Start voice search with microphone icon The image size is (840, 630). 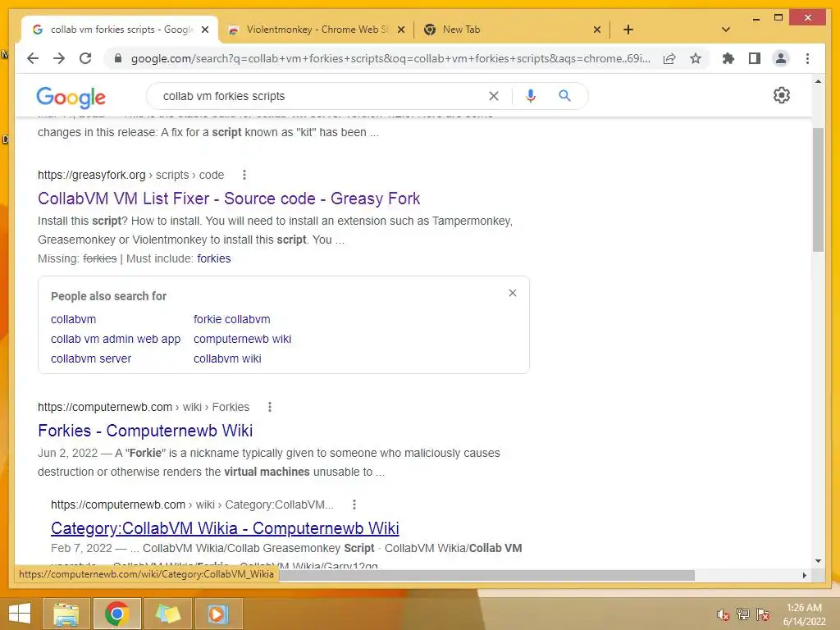pyautogui.click(x=531, y=96)
